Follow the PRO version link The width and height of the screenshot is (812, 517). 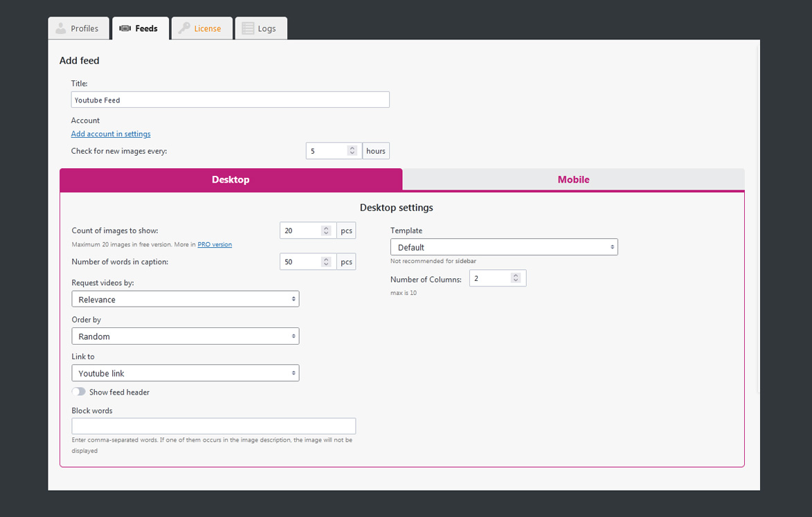(x=215, y=244)
